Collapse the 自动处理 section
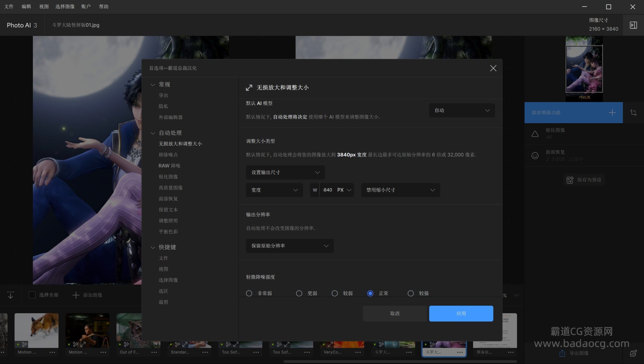Viewport: 644px width, 364px height. pos(153,133)
